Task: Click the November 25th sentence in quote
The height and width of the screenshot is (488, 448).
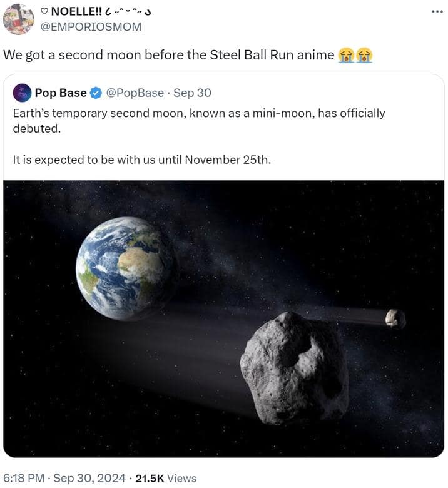Action: click(x=142, y=160)
